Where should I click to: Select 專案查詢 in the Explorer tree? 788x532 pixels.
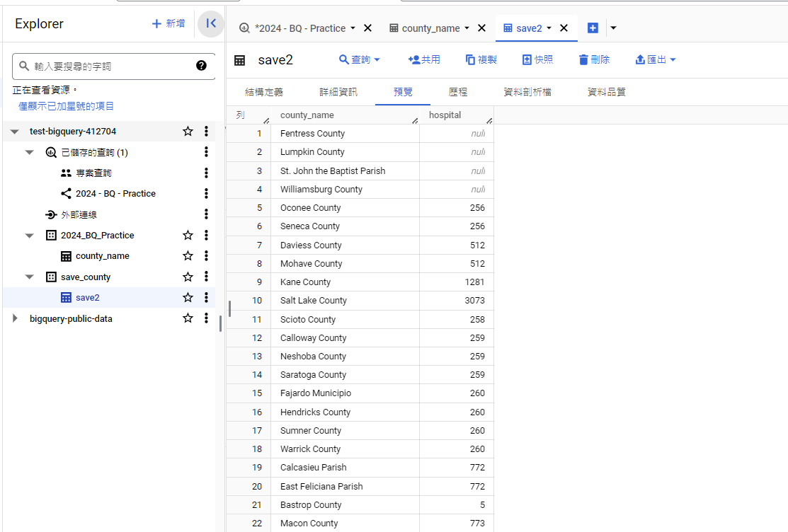click(x=93, y=173)
